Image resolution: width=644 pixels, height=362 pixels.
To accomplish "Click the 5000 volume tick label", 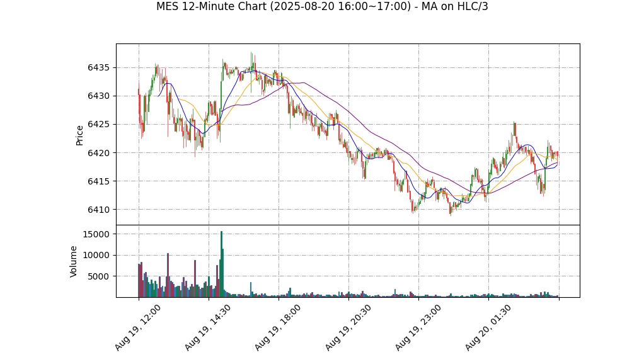I will [98, 276].
